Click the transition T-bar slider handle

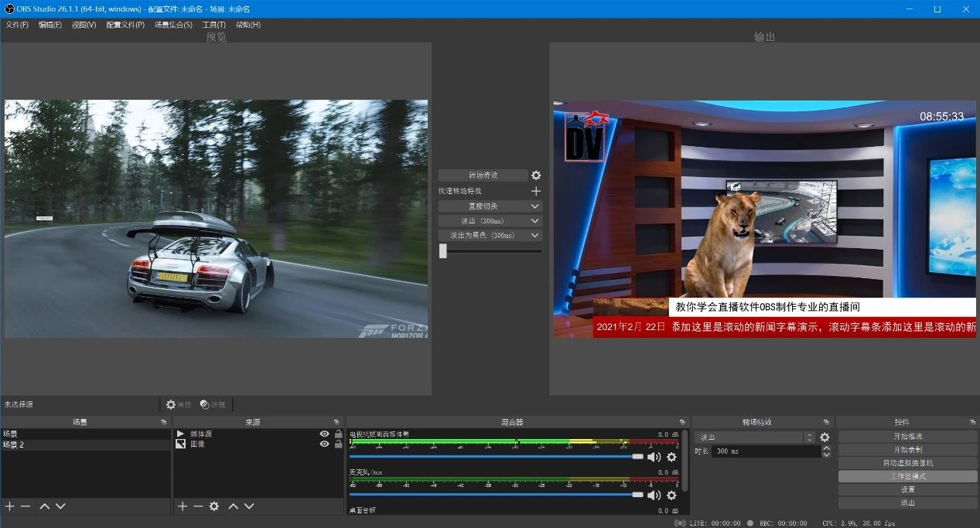pyautogui.click(x=443, y=250)
